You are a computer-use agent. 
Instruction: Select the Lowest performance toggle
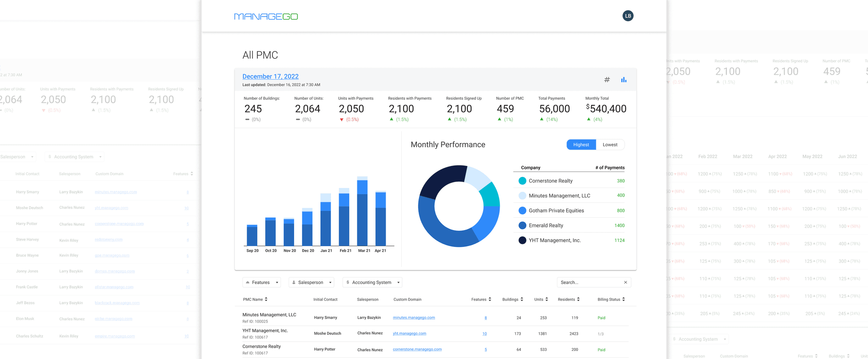coord(610,145)
